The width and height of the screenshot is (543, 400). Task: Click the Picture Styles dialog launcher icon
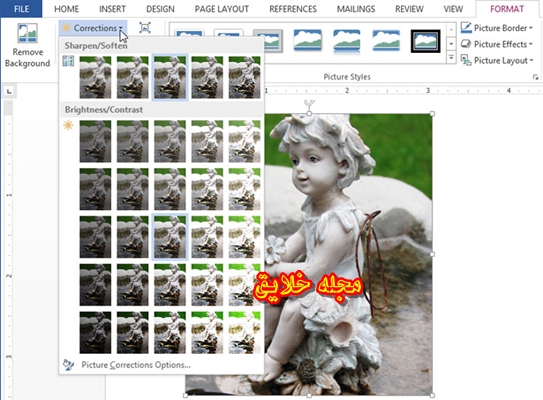point(535,77)
